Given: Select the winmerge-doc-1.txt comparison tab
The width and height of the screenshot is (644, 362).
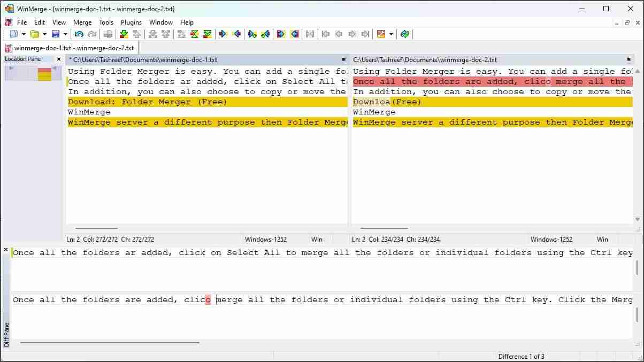Looking at the screenshot, I should pyautogui.click(x=70, y=48).
